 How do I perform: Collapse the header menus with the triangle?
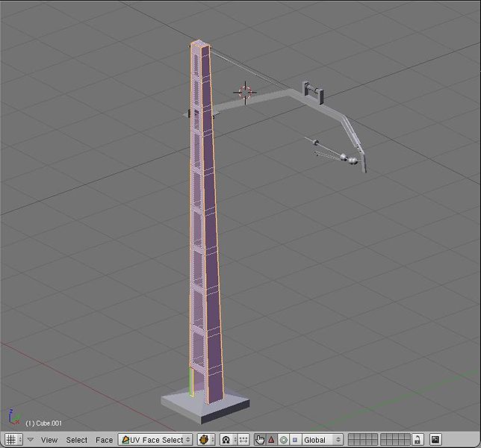(x=31, y=440)
